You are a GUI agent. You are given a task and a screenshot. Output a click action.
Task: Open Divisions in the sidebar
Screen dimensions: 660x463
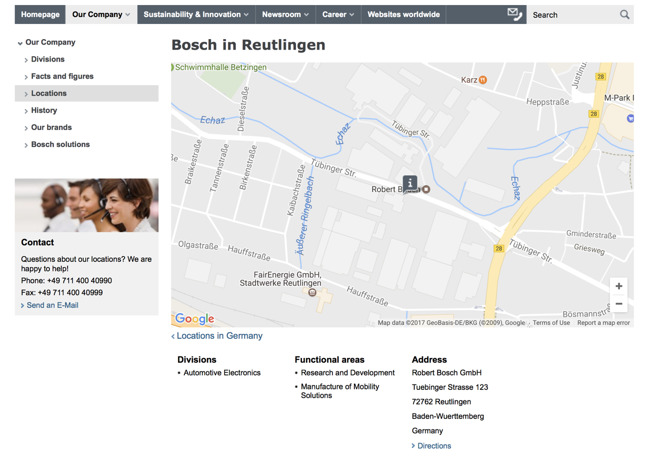pos(48,59)
